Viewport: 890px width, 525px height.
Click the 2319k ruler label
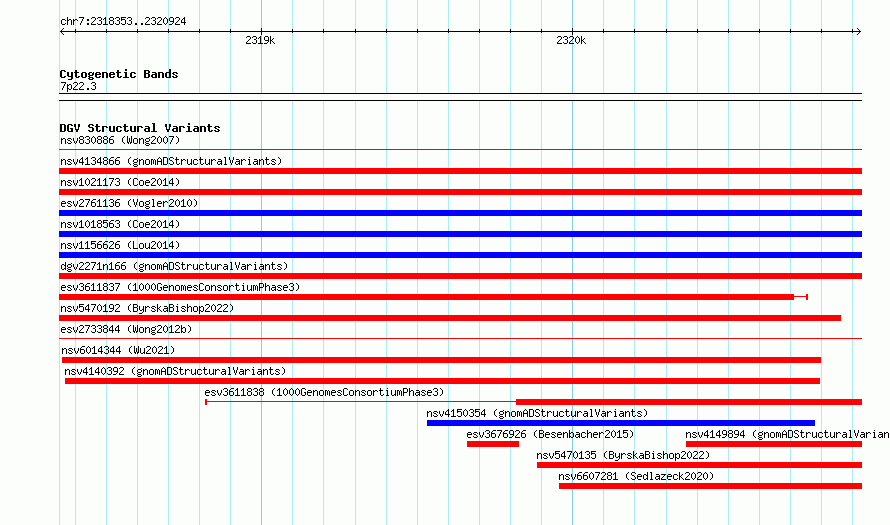[x=260, y=40]
